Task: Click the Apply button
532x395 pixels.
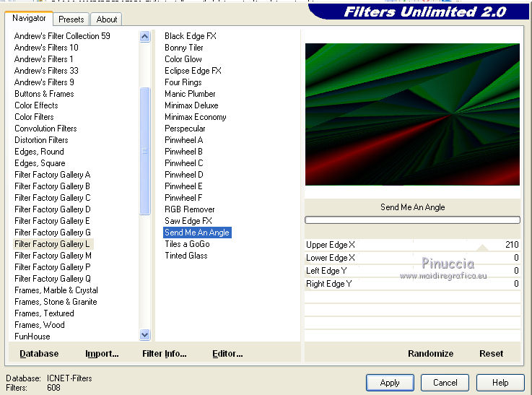Action: click(390, 383)
